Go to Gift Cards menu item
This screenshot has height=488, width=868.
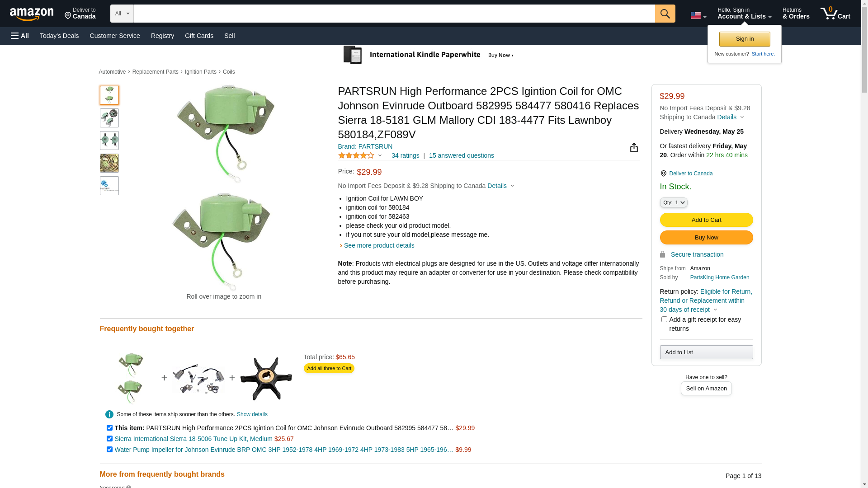(x=199, y=36)
